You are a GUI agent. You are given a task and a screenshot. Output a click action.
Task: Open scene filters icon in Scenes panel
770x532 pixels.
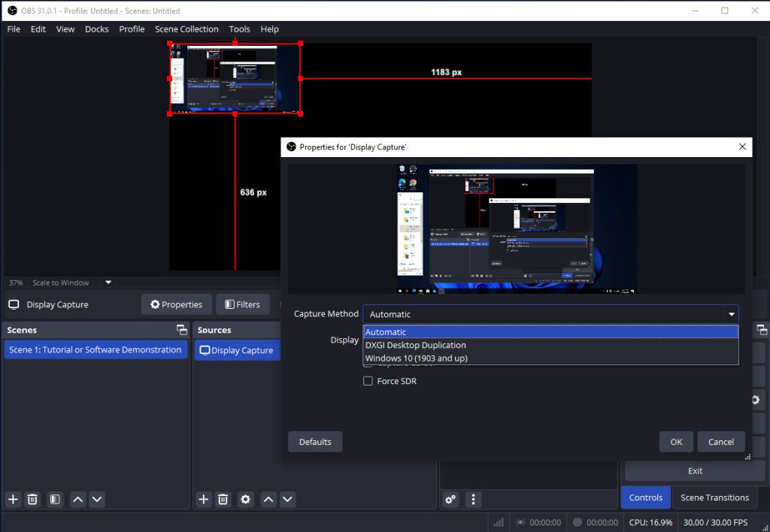click(55, 499)
